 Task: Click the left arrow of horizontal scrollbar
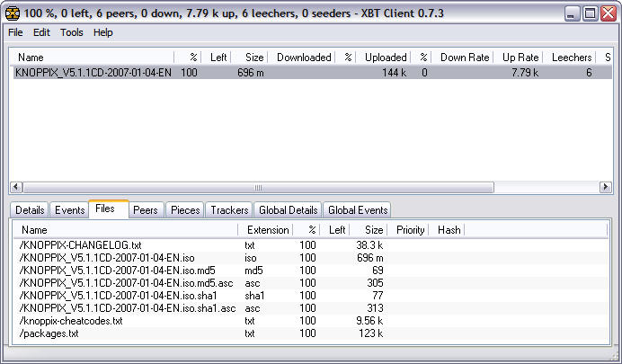(x=16, y=187)
